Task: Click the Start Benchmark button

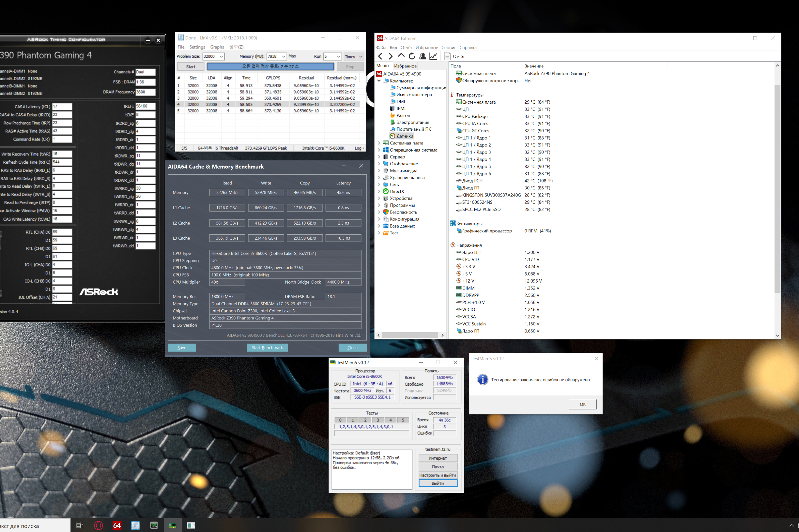Action: [267, 347]
